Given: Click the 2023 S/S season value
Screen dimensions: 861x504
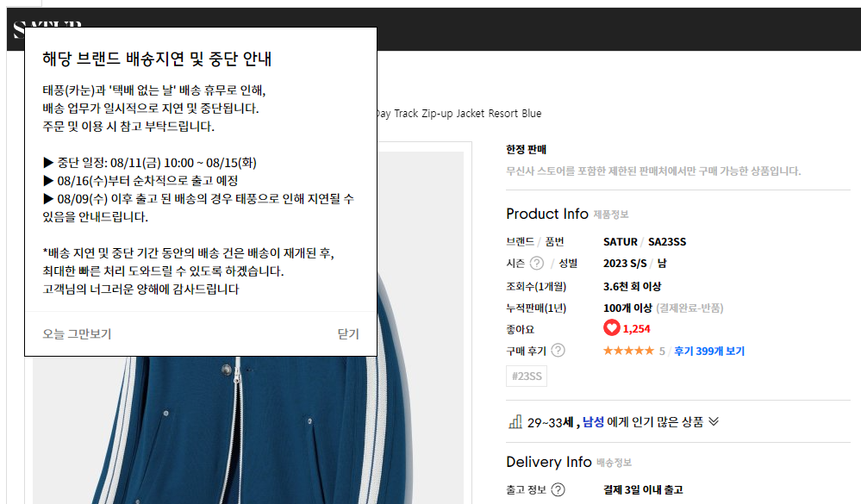Looking at the screenshot, I should pos(625,264).
